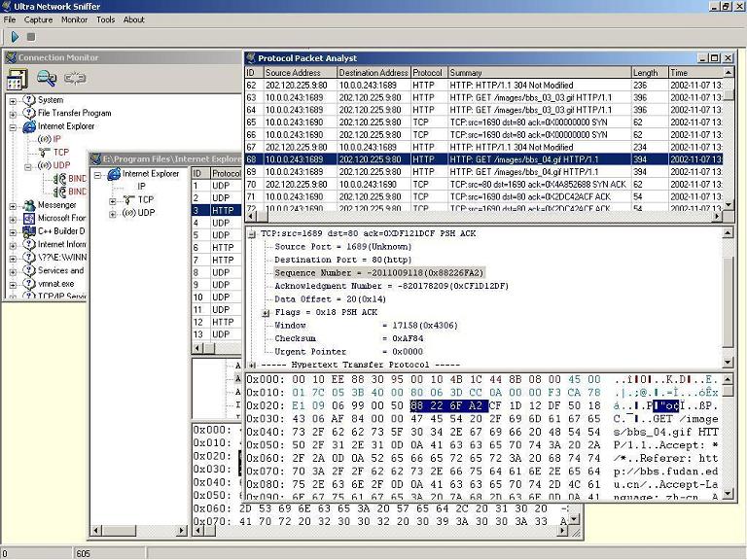Click the Protocol Packet Analyst title icon
This screenshot has width=747, height=560.
pyautogui.click(x=251, y=57)
